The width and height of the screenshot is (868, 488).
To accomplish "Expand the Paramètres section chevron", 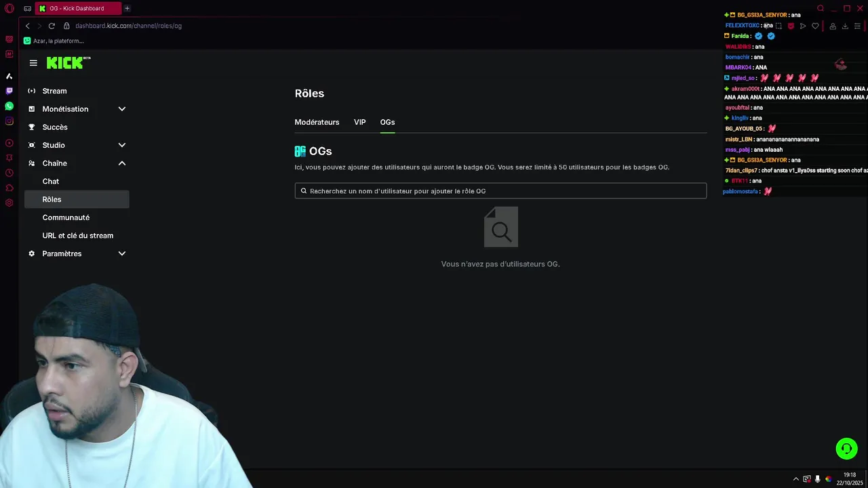I will [x=122, y=253].
